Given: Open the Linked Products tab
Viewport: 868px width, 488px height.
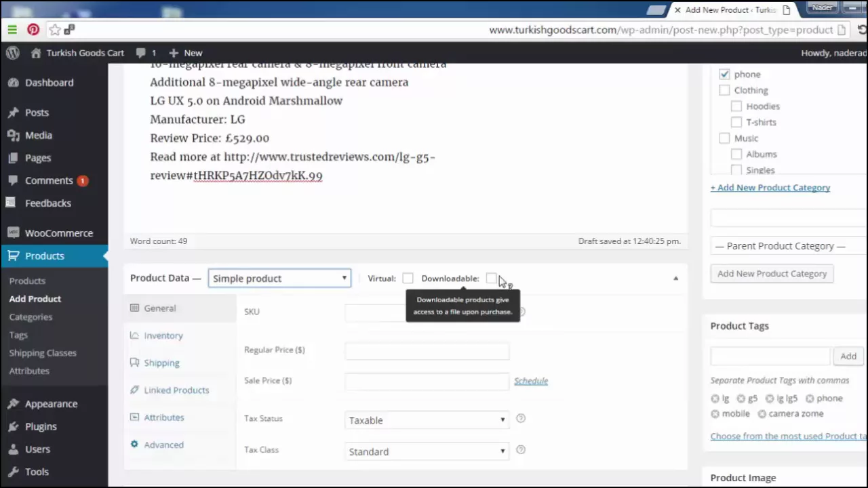Looking at the screenshot, I should coord(180,390).
